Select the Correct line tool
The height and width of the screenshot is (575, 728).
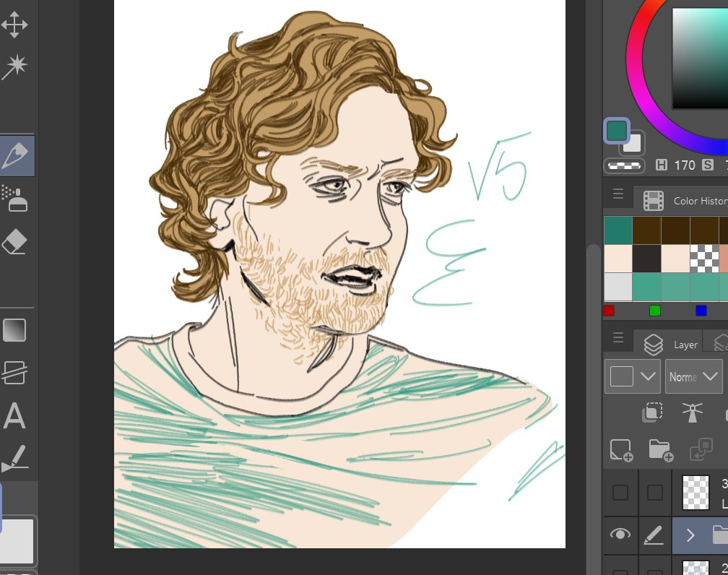15,459
